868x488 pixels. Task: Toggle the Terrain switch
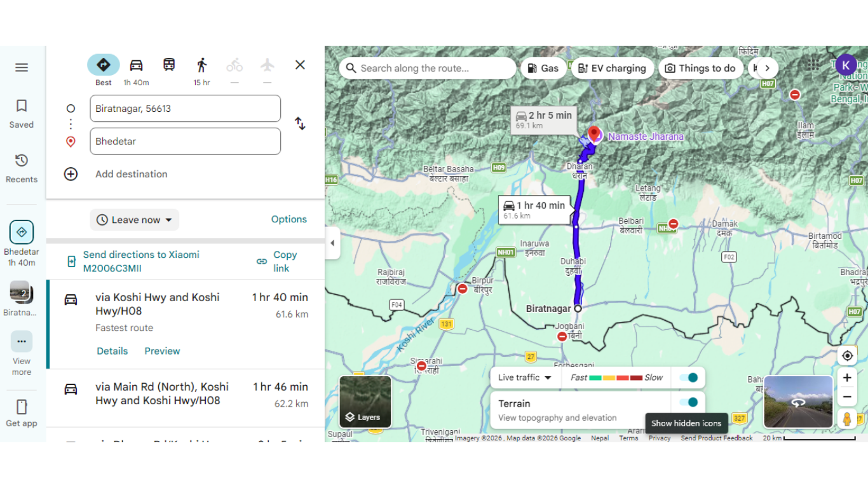coord(689,402)
